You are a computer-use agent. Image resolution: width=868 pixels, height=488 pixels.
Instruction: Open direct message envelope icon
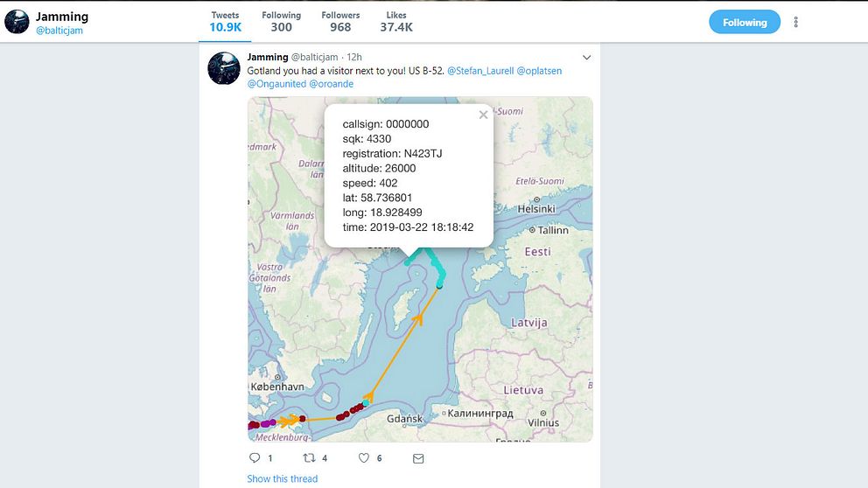418,457
